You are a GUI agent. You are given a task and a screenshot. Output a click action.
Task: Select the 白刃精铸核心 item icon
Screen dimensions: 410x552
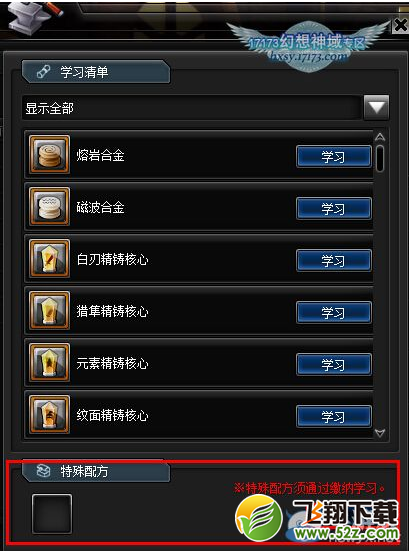click(49, 259)
